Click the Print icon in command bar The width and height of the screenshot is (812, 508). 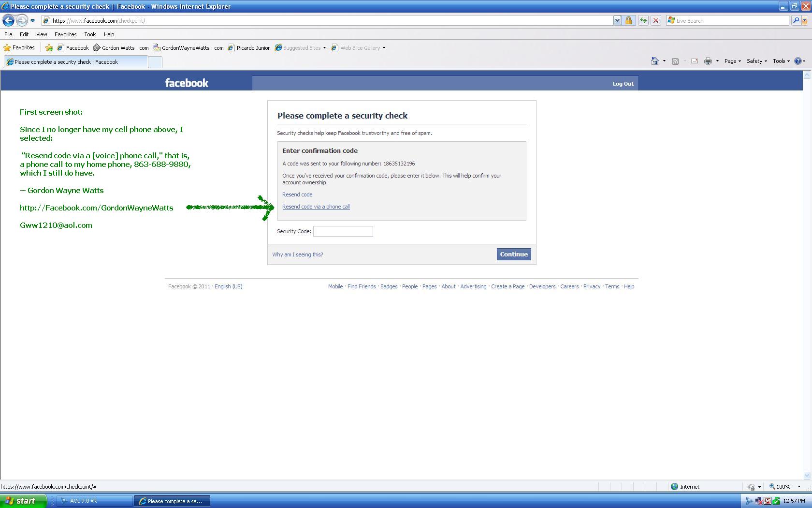[708, 61]
